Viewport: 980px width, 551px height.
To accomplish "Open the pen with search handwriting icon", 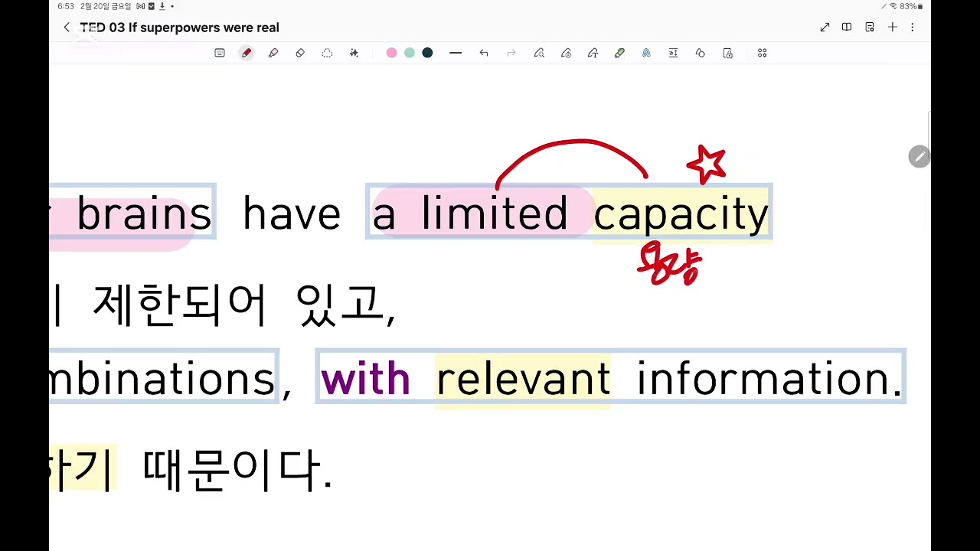I will click(x=539, y=53).
